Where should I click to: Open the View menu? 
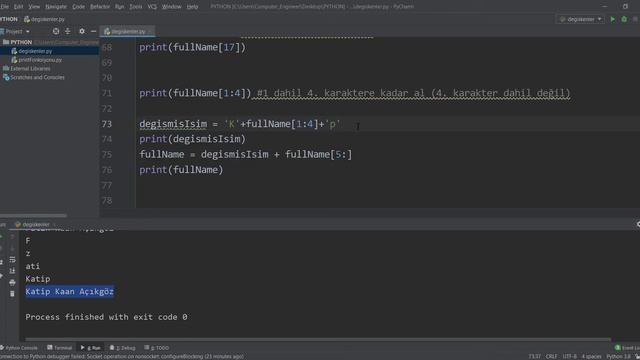tap(34, 7)
